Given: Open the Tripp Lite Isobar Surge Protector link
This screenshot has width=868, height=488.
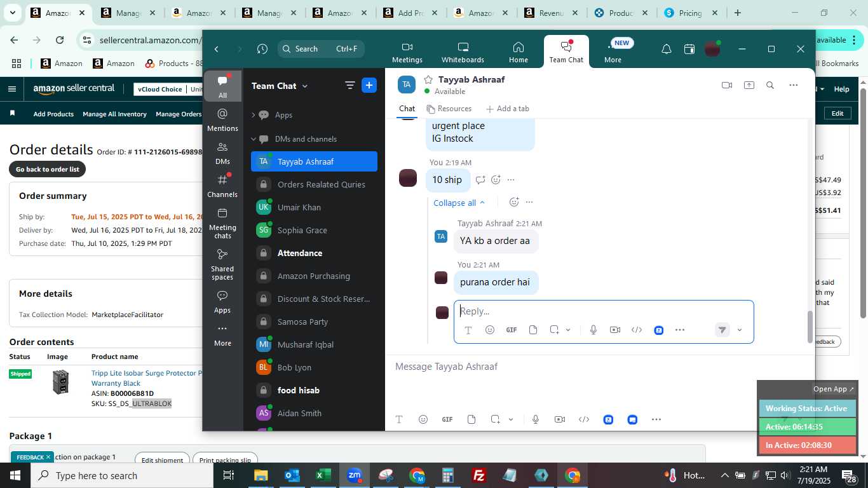Looking at the screenshot, I should [x=146, y=378].
